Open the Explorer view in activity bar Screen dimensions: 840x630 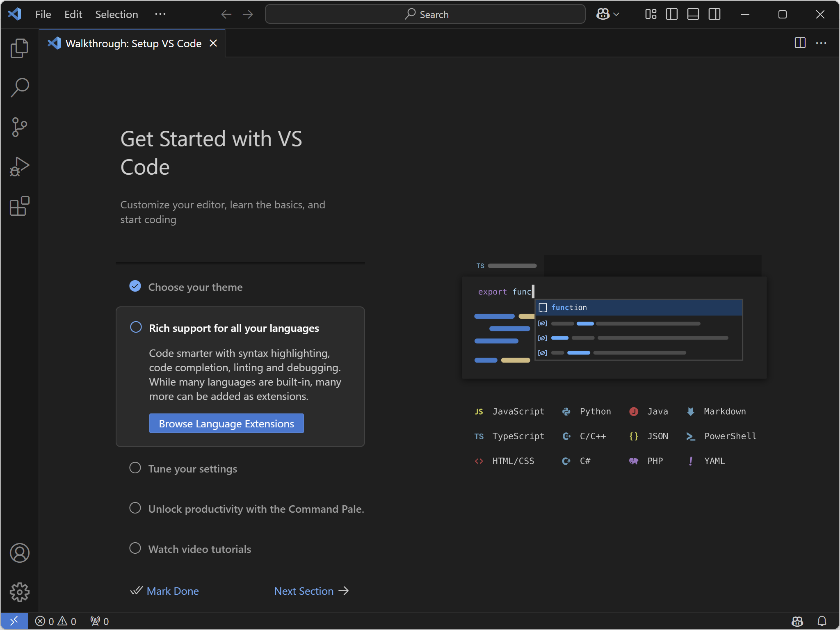(19, 48)
